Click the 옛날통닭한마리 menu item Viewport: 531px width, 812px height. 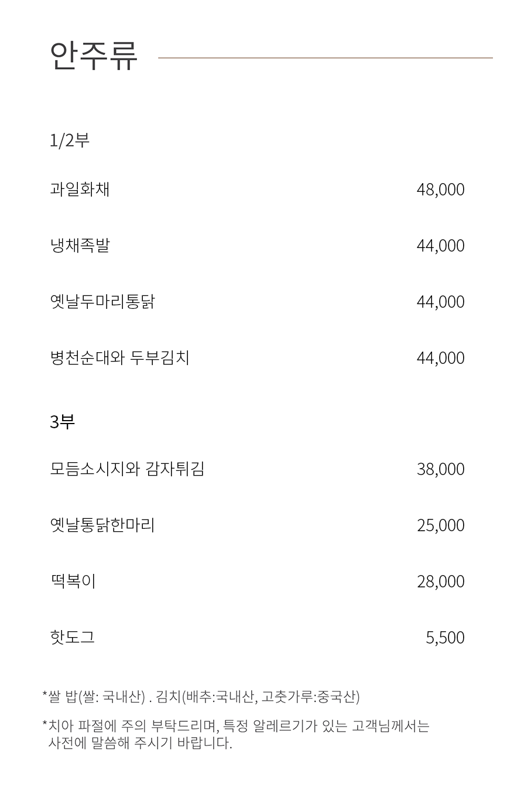pyautogui.click(x=102, y=525)
